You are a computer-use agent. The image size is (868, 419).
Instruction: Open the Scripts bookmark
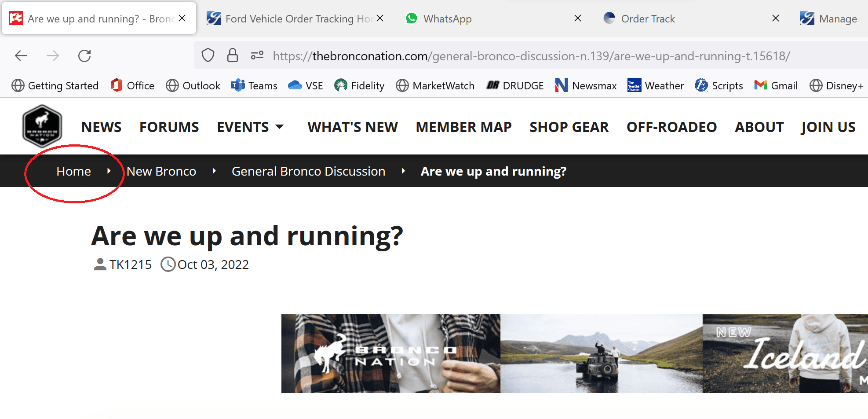[719, 85]
